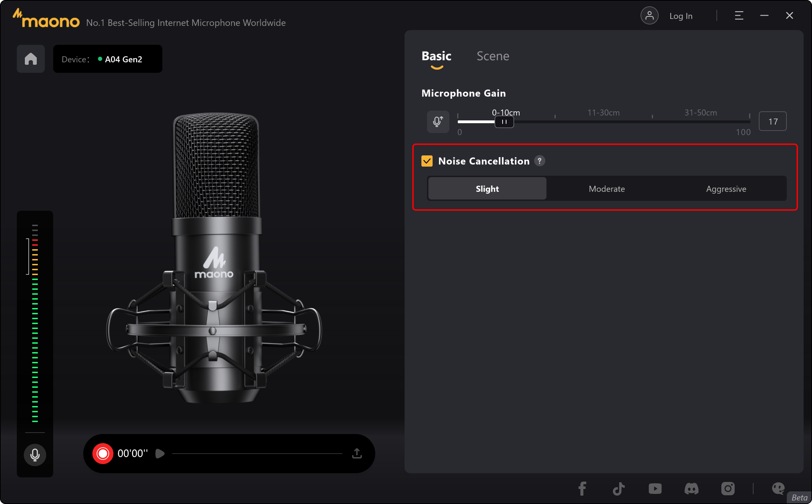Click the Microphone Gain slider handle
The height and width of the screenshot is (504, 812).
[504, 122]
